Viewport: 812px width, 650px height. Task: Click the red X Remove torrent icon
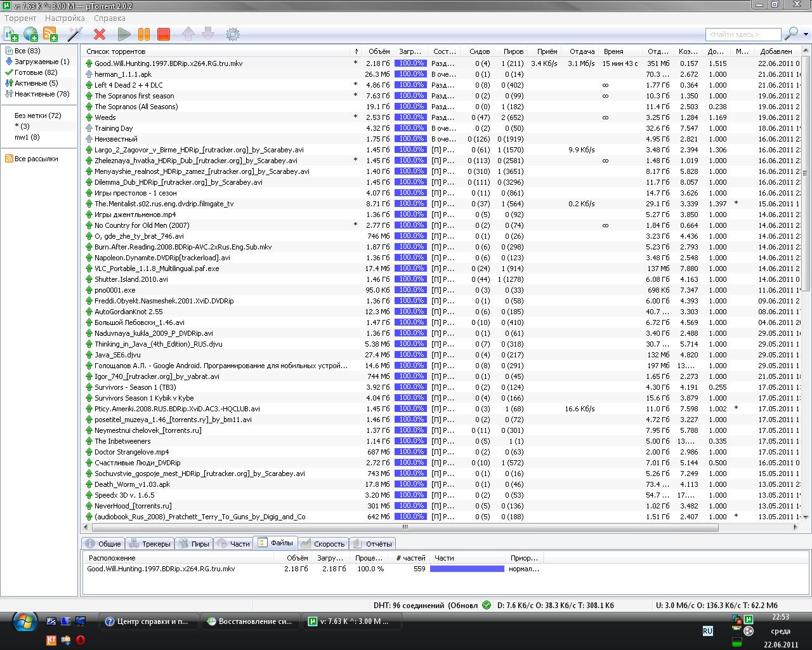point(100,34)
